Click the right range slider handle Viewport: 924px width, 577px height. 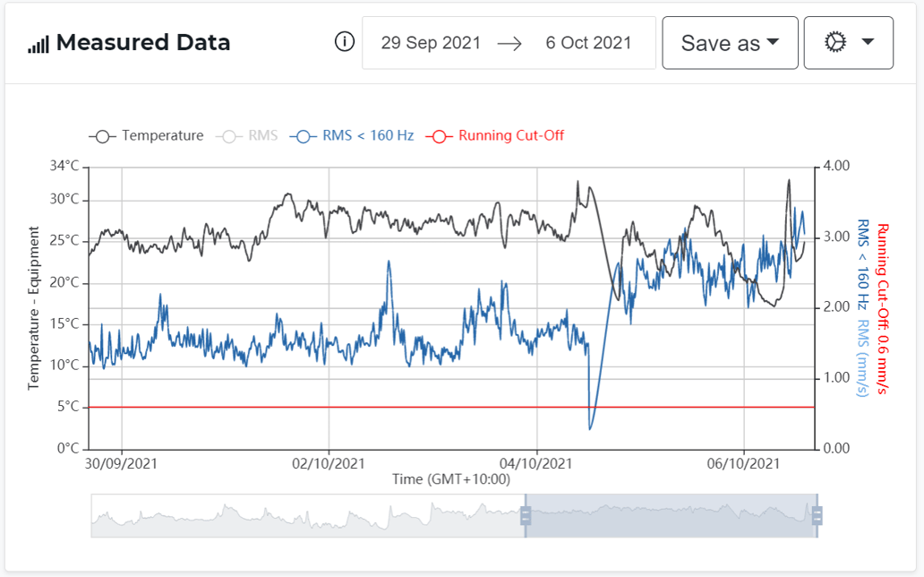click(817, 516)
